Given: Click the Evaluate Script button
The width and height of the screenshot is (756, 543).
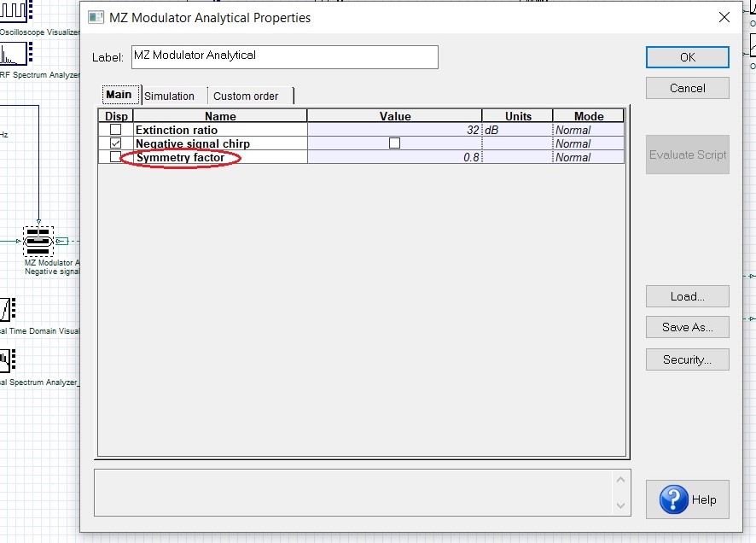Looking at the screenshot, I should 687,155.
